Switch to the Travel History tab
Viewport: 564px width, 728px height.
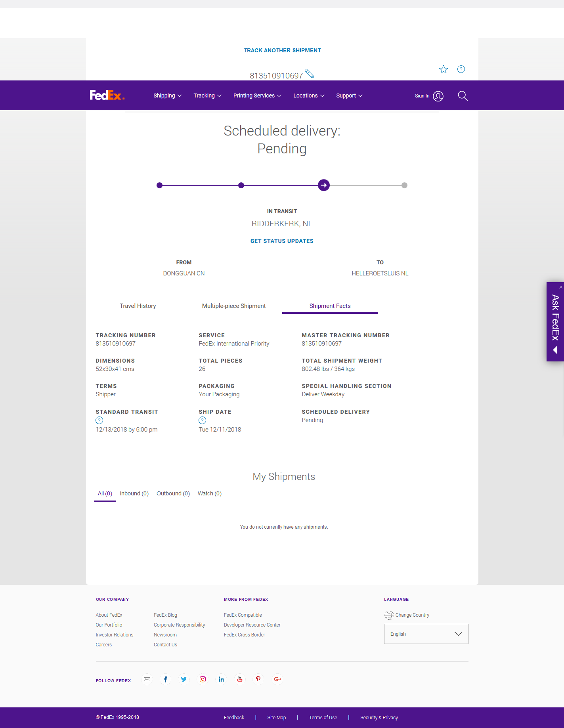click(x=138, y=306)
